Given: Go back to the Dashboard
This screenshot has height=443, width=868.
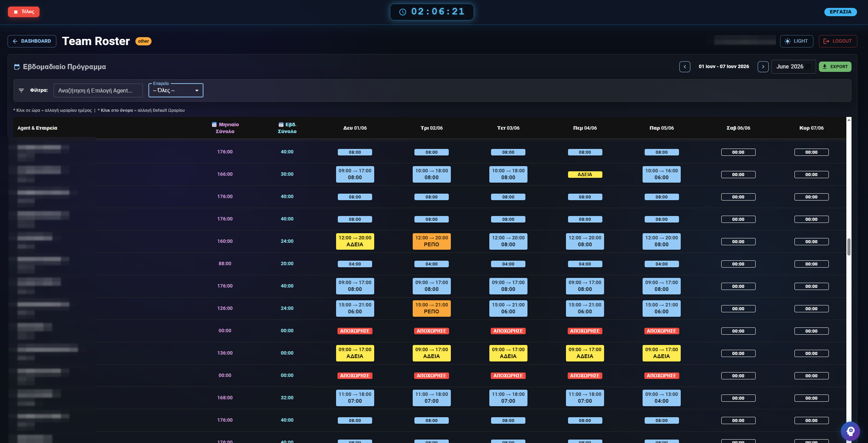Looking at the screenshot, I should (x=32, y=41).
